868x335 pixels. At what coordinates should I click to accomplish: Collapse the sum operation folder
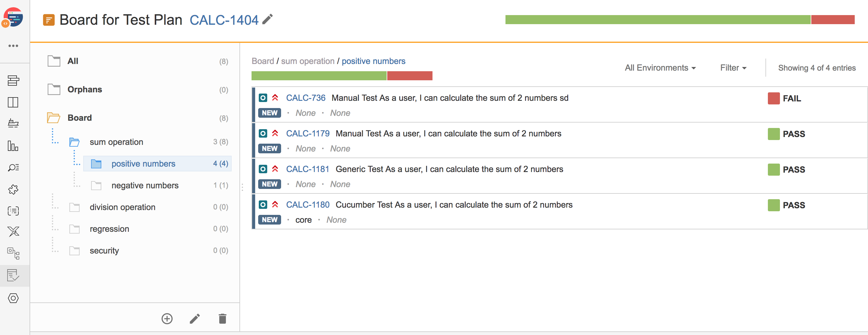pyautogui.click(x=74, y=142)
